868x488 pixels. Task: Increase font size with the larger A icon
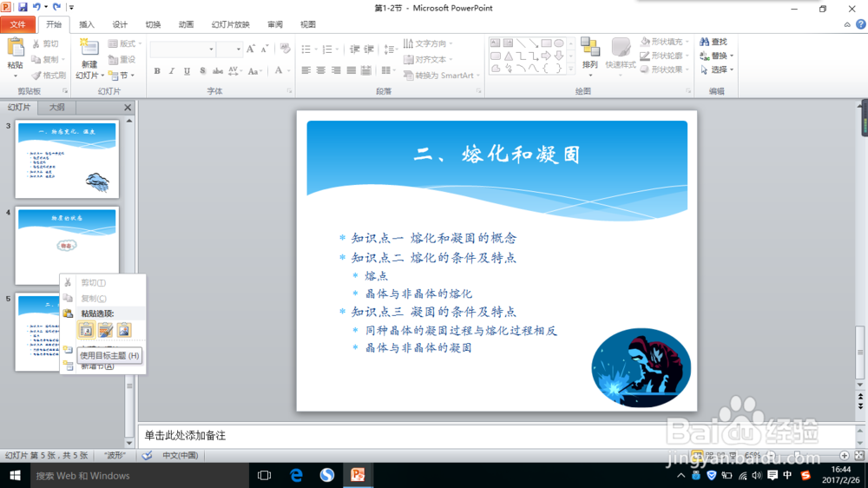click(x=251, y=49)
